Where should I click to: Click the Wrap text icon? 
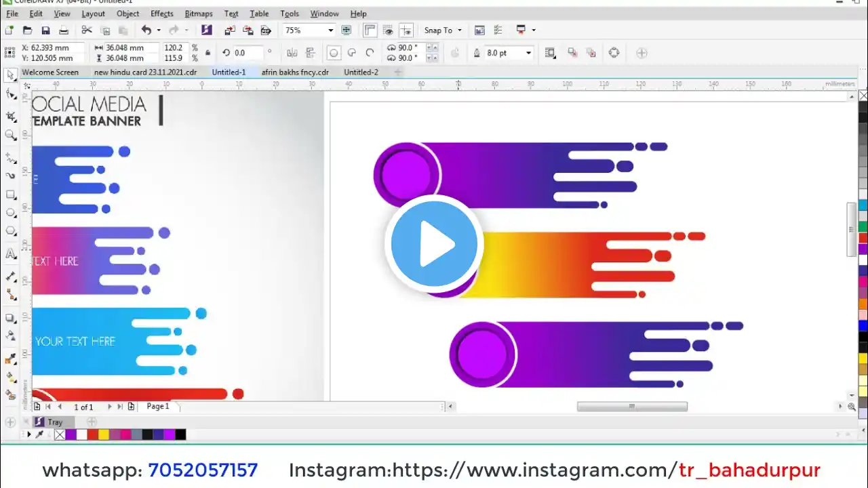point(550,53)
